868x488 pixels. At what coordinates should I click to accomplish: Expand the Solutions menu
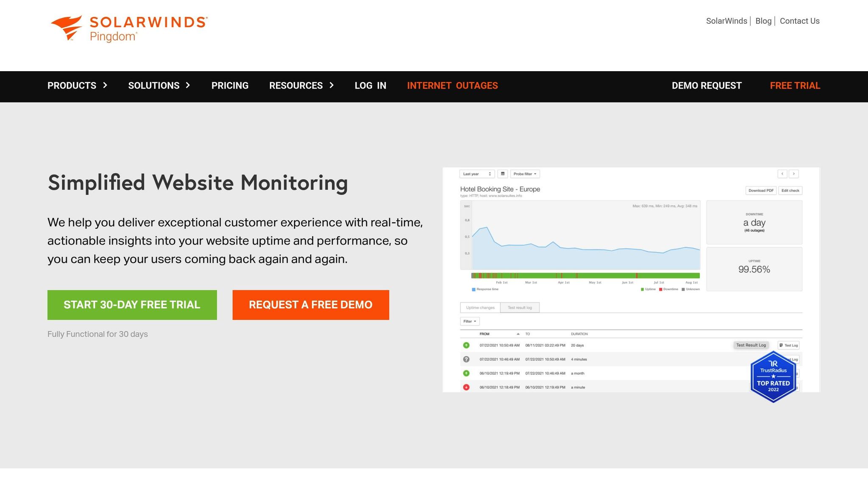159,86
